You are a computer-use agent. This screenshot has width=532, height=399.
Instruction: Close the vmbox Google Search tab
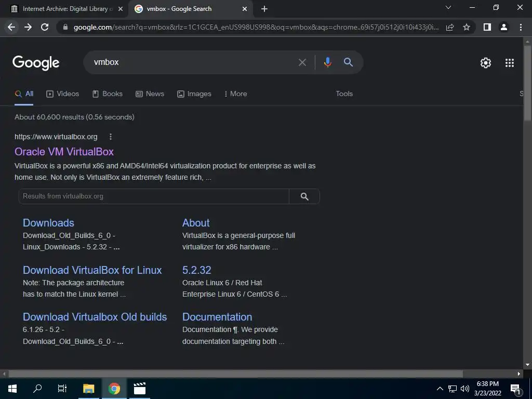tap(245, 9)
